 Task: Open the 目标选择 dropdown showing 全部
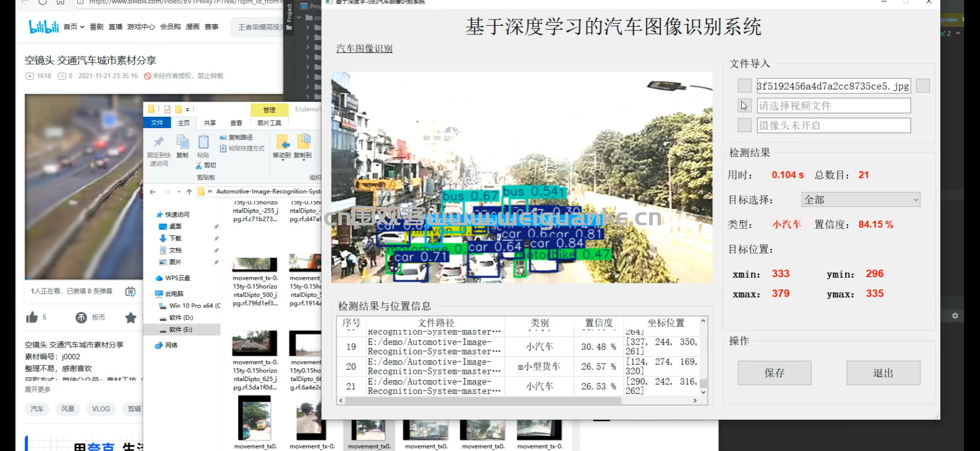(x=861, y=200)
